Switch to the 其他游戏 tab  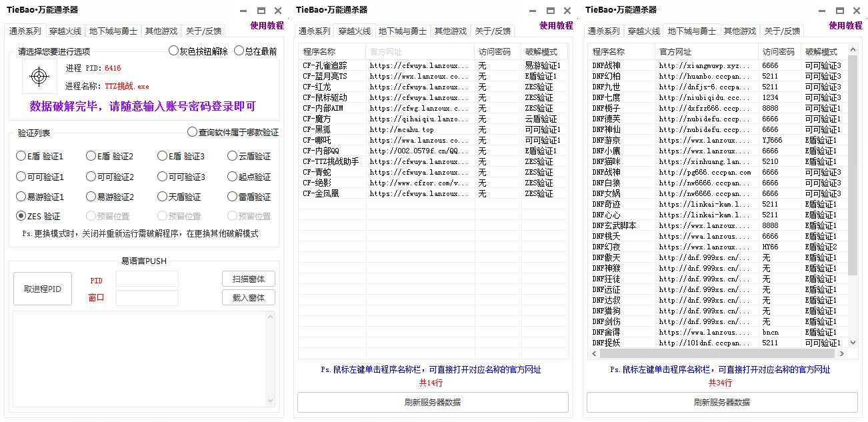(162, 31)
